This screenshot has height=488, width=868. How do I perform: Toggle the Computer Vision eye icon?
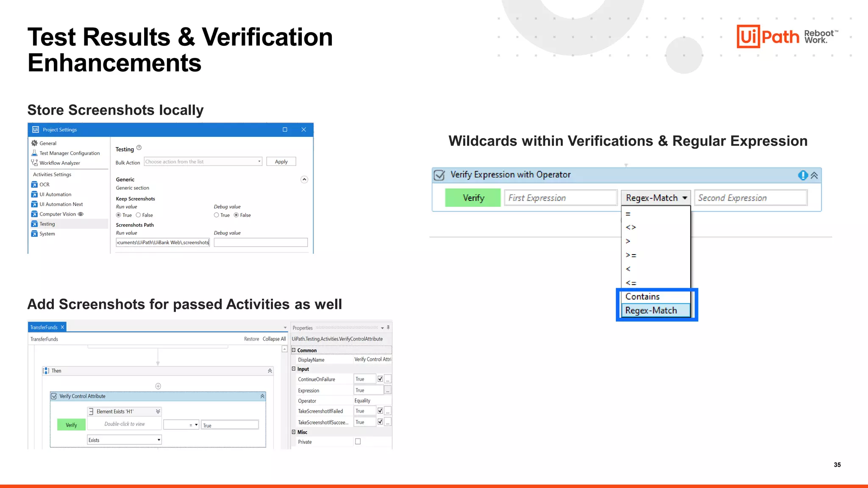pos(81,214)
